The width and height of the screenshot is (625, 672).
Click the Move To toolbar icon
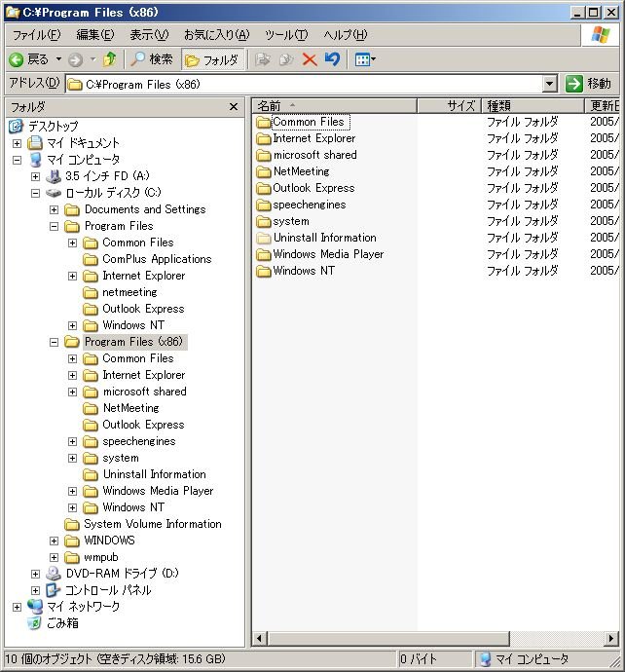[x=262, y=59]
